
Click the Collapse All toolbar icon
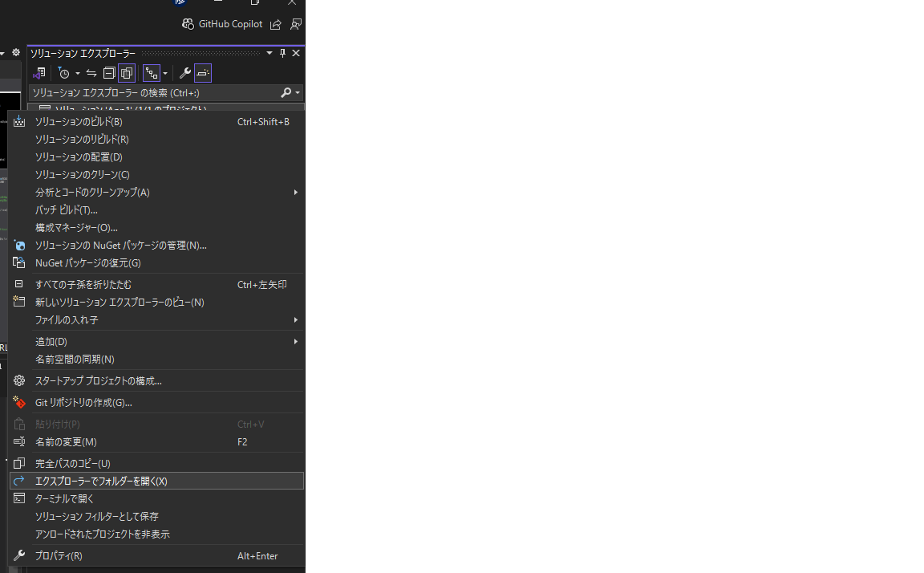click(x=109, y=73)
